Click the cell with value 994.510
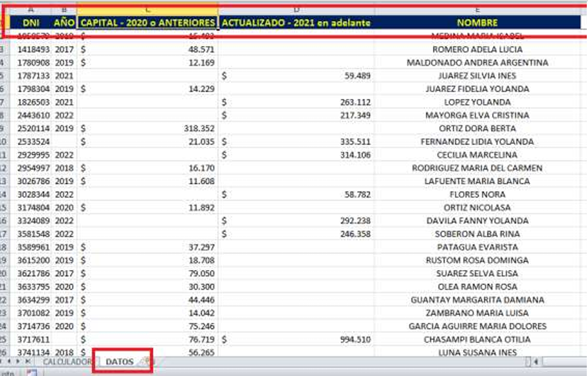 click(296, 339)
